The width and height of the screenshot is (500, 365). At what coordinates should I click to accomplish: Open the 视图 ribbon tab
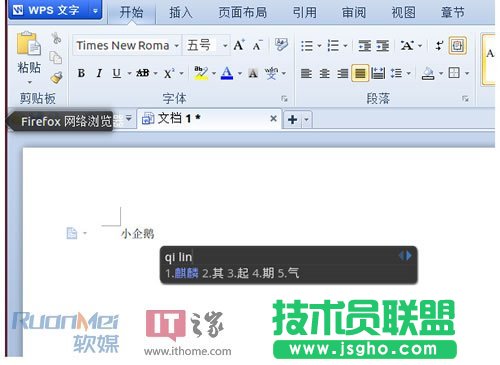(403, 13)
